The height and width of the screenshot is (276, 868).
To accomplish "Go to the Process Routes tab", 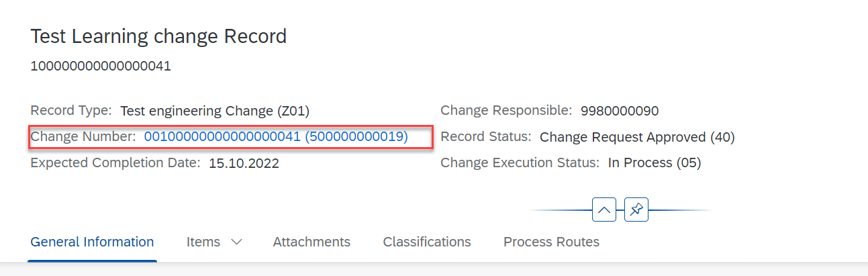I will (551, 242).
